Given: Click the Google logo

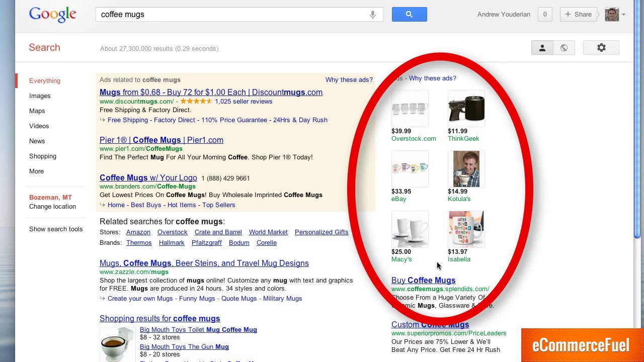Looking at the screenshot, I should pos(52,15).
